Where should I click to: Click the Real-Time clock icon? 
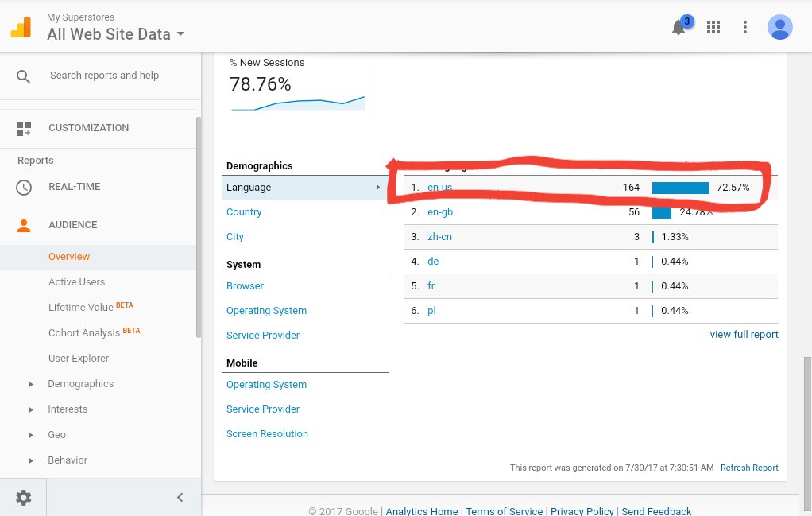pos(24,187)
